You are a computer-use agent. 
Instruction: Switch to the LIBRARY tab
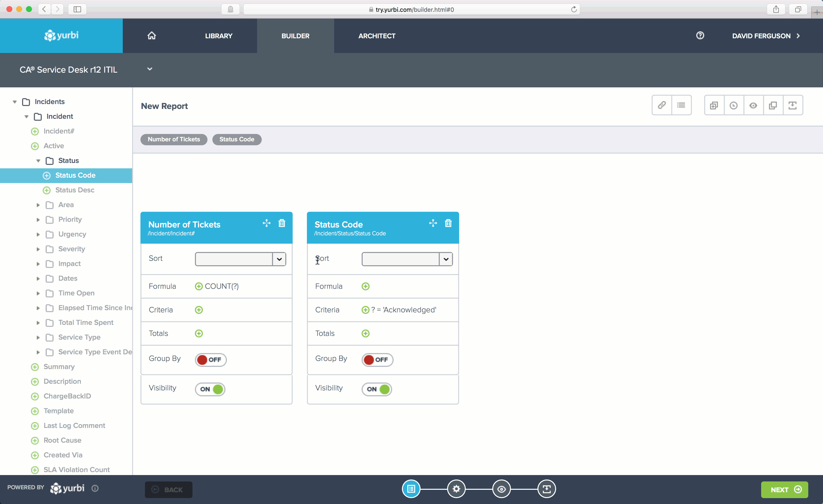[219, 36]
